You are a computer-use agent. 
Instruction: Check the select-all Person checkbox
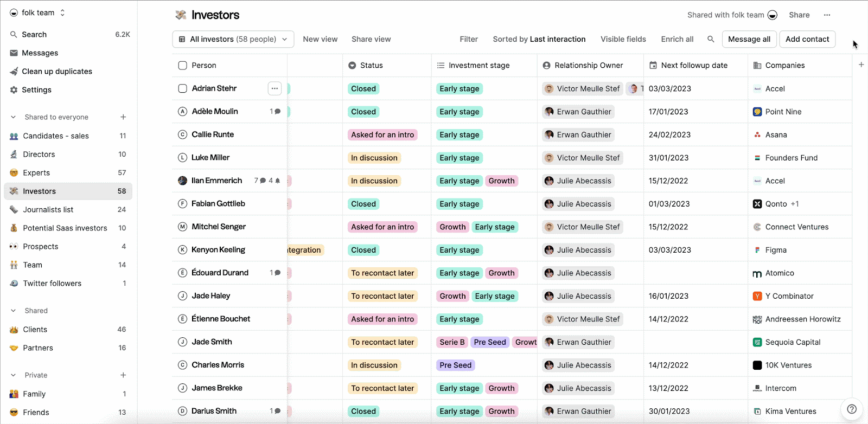[183, 66]
